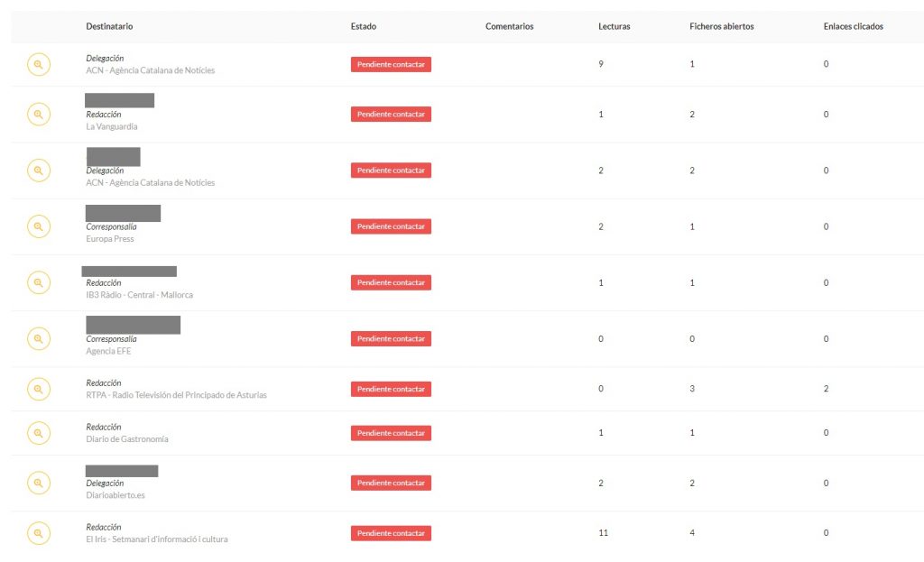Inspect Diario de Gastronomía via magnifier icon
The width and height of the screenshot is (924, 562).
(x=38, y=433)
